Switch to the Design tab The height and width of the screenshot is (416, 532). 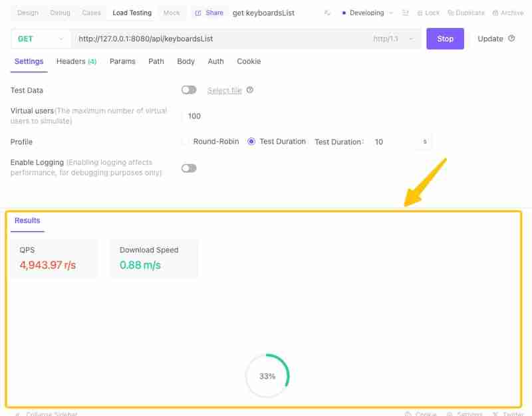coord(28,13)
